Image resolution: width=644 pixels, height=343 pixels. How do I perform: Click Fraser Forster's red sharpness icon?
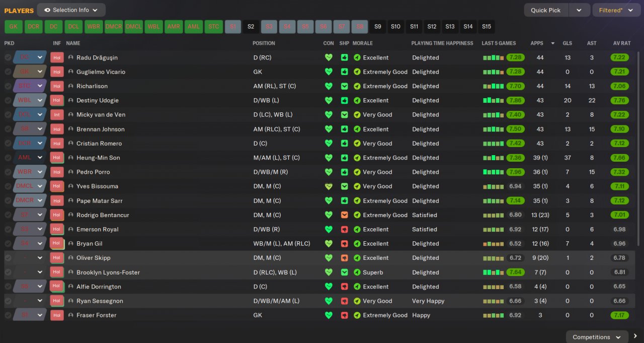coord(344,315)
